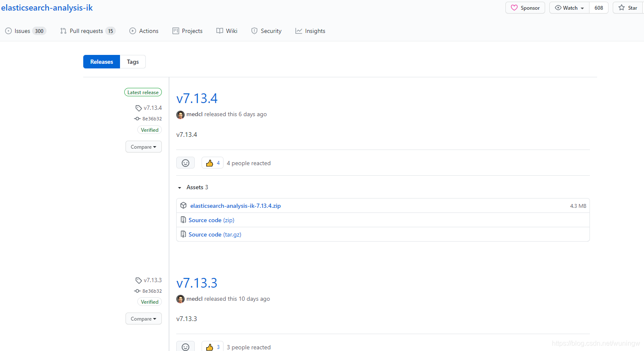Click the package icon beside the 7.13.4 zip
The height and width of the screenshot is (351, 644).
183,205
